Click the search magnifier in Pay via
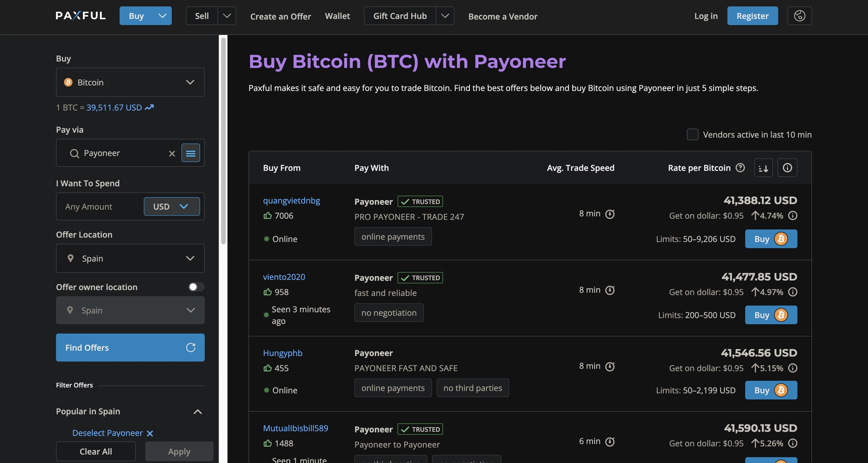868x463 pixels. (x=74, y=154)
